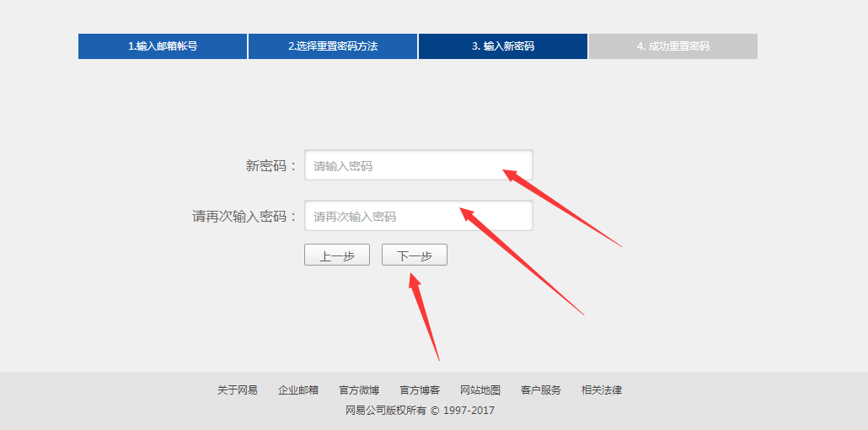Open the 企业邮箱 footer link
This screenshot has width=868, height=430.
coord(298,390)
